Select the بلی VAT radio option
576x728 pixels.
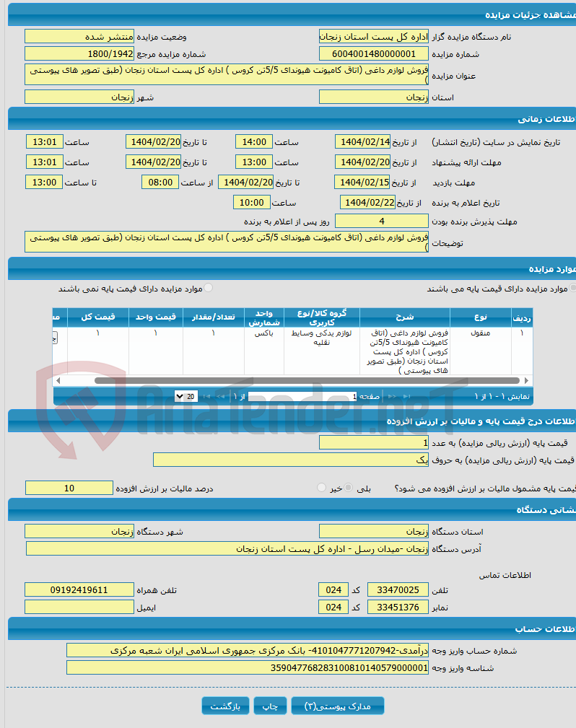pos(349,488)
